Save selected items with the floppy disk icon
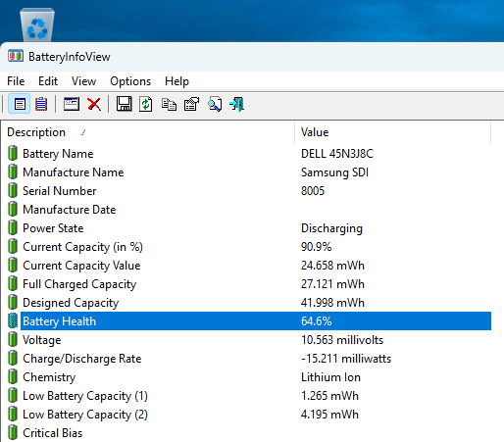504x442 pixels. coord(125,105)
